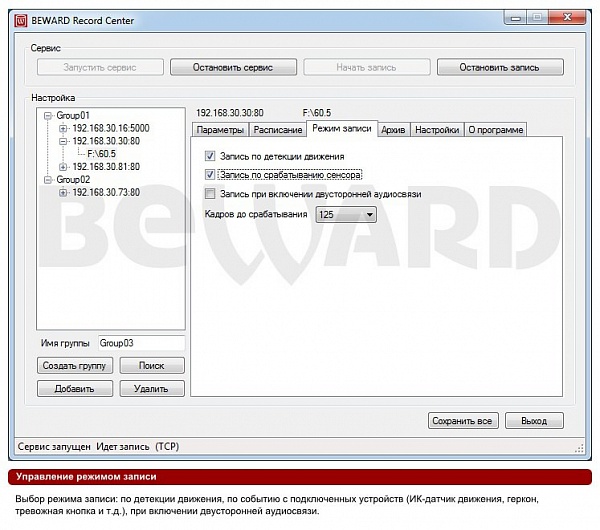Focus the Имя группы input field
Screen dimensions: 600x530
coord(141,343)
